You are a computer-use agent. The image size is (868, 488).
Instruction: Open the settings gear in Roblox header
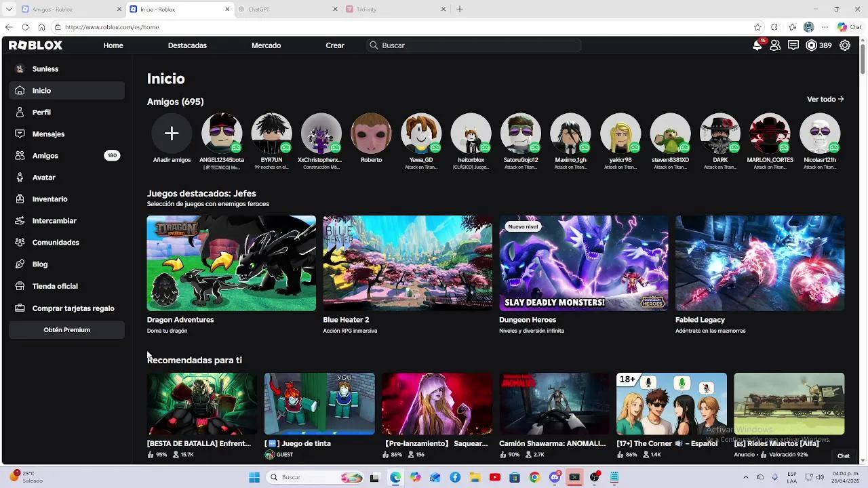[845, 45]
